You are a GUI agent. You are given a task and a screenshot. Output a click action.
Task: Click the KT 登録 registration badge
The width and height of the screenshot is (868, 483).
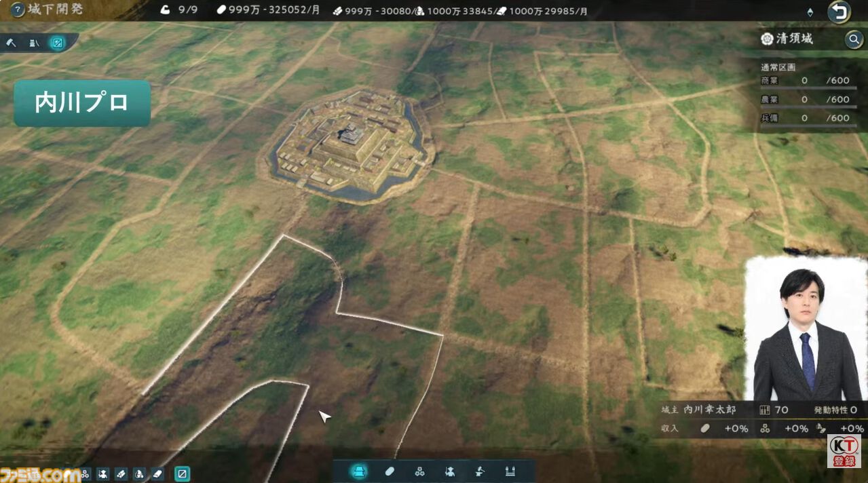844,451
